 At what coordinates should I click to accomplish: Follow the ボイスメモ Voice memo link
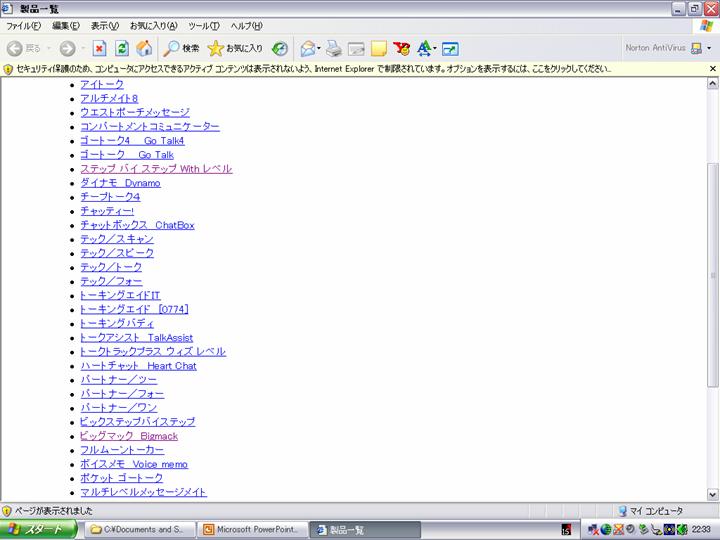coord(134,464)
